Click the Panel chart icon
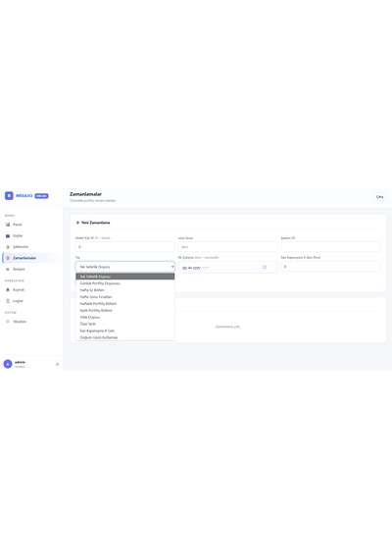The height and width of the screenshot is (559, 392). coord(8,225)
